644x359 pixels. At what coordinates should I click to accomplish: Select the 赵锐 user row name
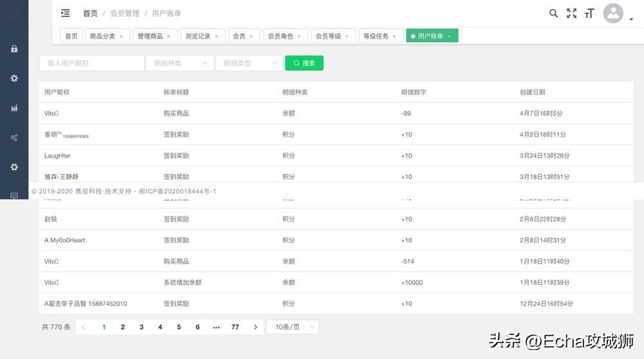pyautogui.click(x=50, y=218)
